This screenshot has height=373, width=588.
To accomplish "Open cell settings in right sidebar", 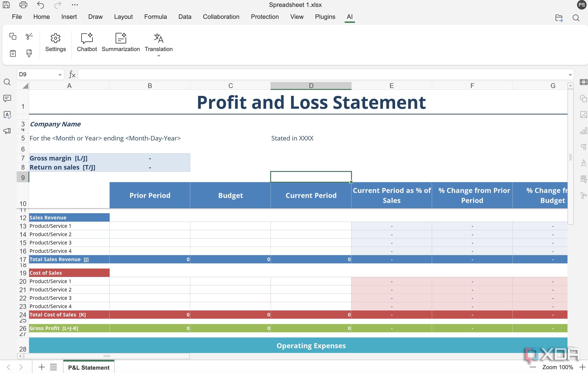I will click(583, 82).
